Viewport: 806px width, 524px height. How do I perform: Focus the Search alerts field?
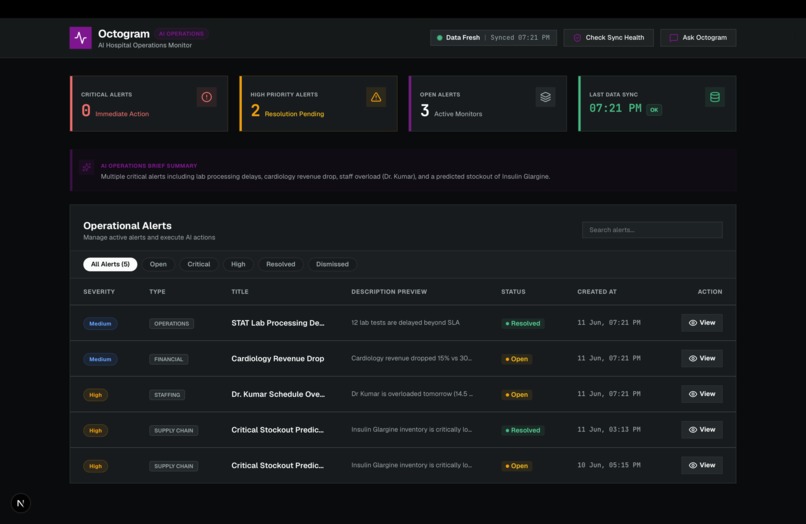[x=652, y=230]
